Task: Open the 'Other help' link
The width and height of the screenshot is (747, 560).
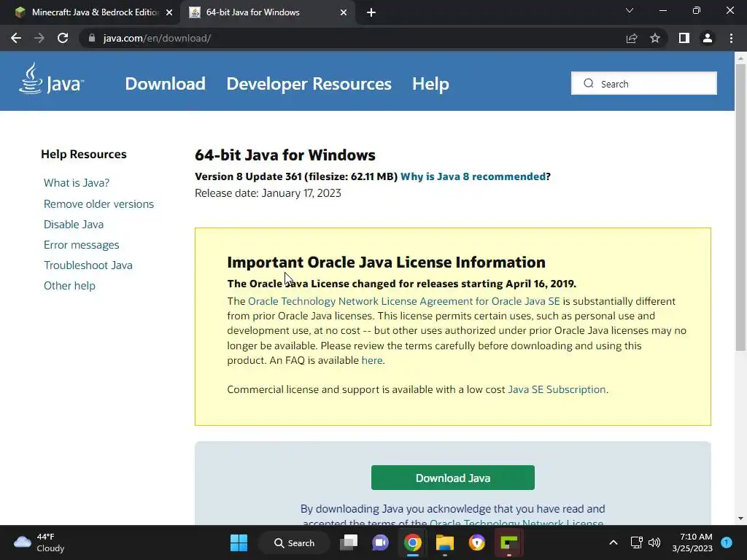Action: tap(69, 286)
